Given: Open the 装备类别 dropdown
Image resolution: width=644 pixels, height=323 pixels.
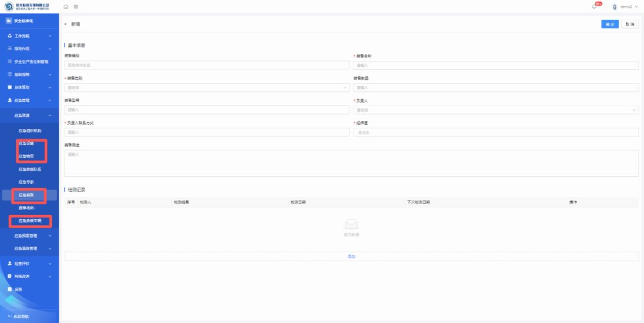Looking at the screenshot, I should click(206, 88).
